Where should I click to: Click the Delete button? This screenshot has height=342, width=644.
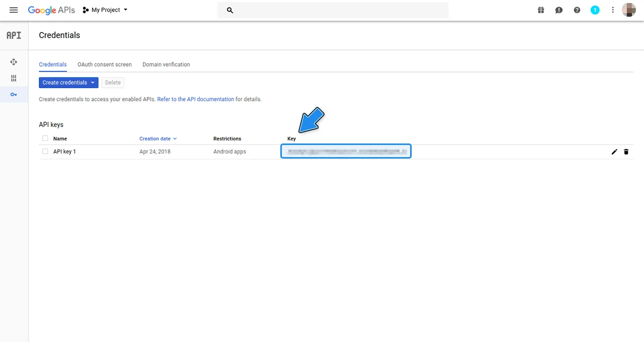pyautogui.click(x=113, y=82)
